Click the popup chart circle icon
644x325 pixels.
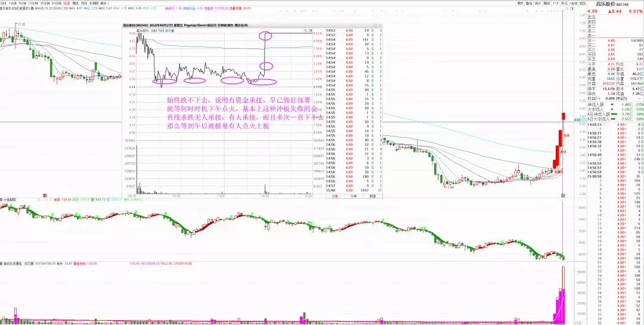pyautogui.click(x=305, y=30)
